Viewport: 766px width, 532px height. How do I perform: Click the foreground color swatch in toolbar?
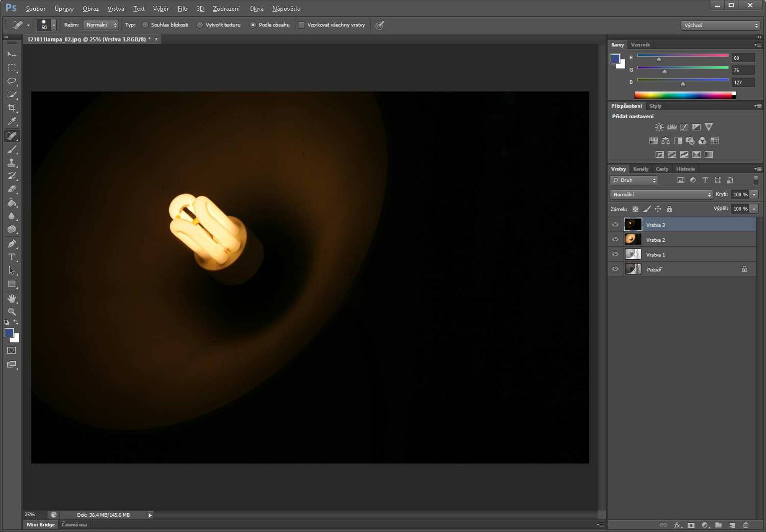coord(9,332)
